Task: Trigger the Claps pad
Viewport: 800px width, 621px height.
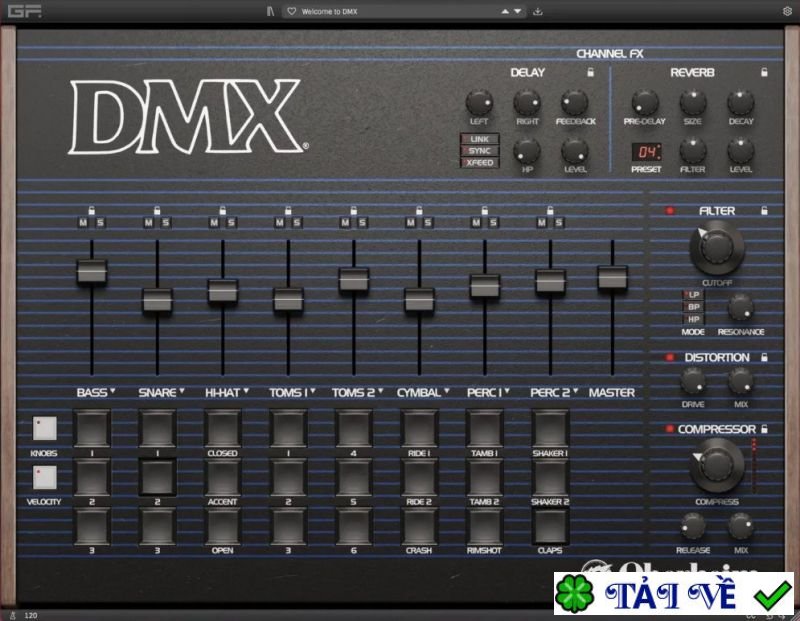Action: point(550,526)
